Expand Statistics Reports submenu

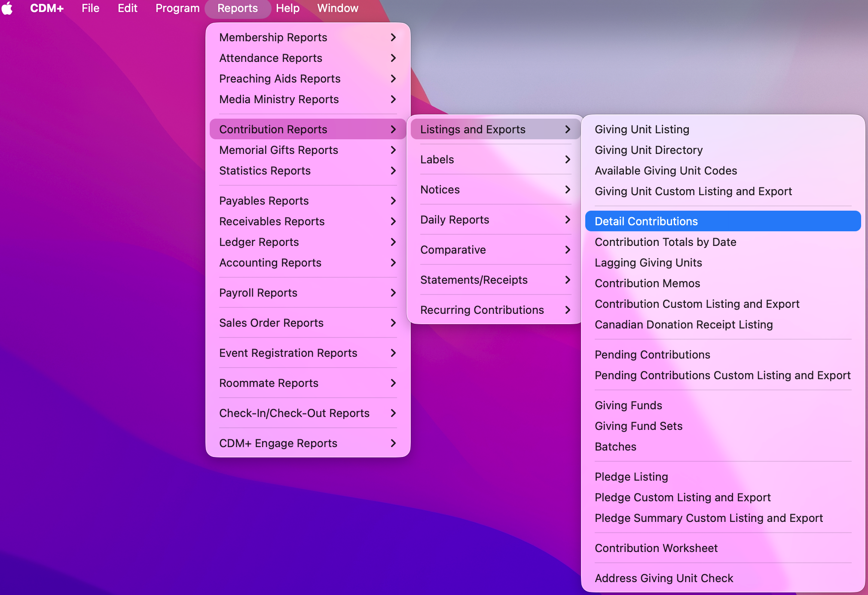(308, 171)
